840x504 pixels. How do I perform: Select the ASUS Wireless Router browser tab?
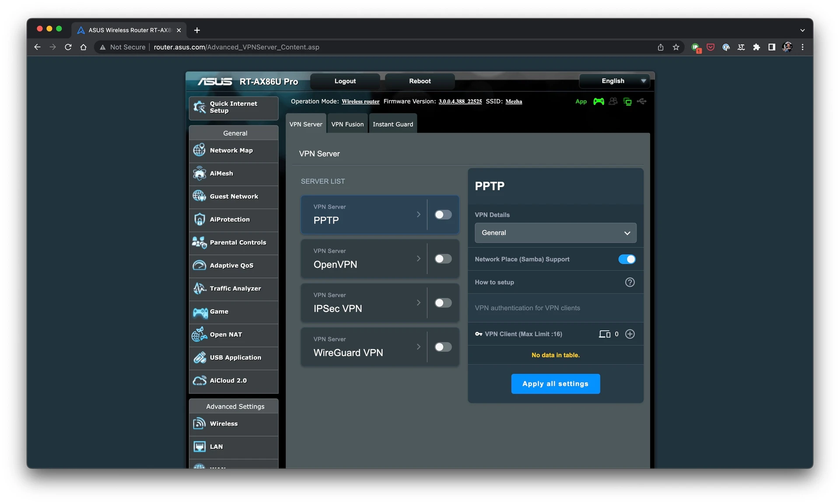129,30
